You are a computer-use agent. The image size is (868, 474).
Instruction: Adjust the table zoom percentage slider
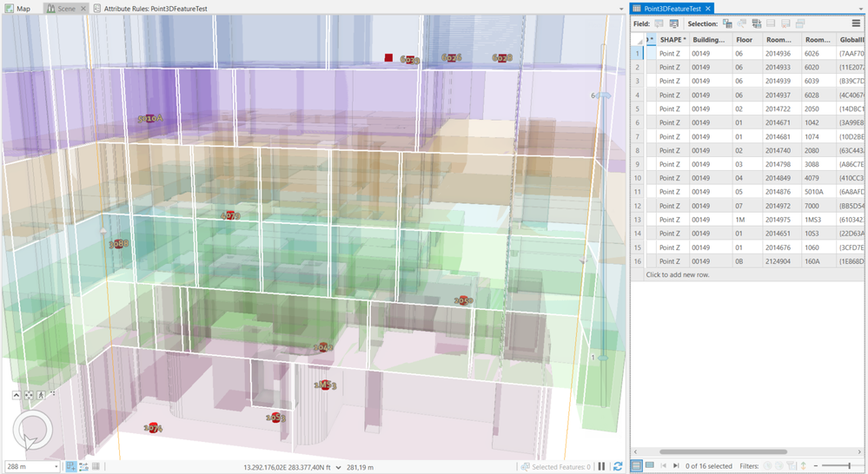point(849,465)
